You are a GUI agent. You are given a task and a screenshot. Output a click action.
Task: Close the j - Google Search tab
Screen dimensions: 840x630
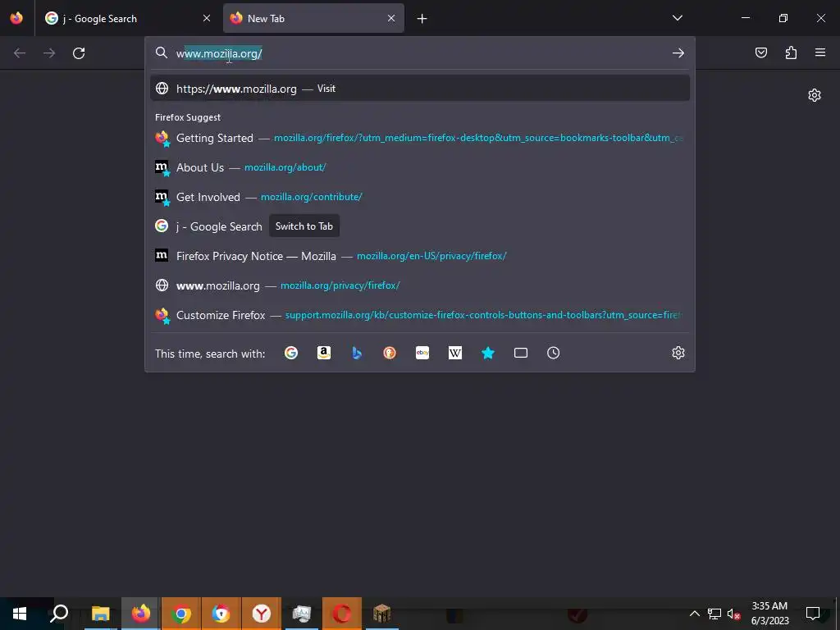tap(207, 18)
